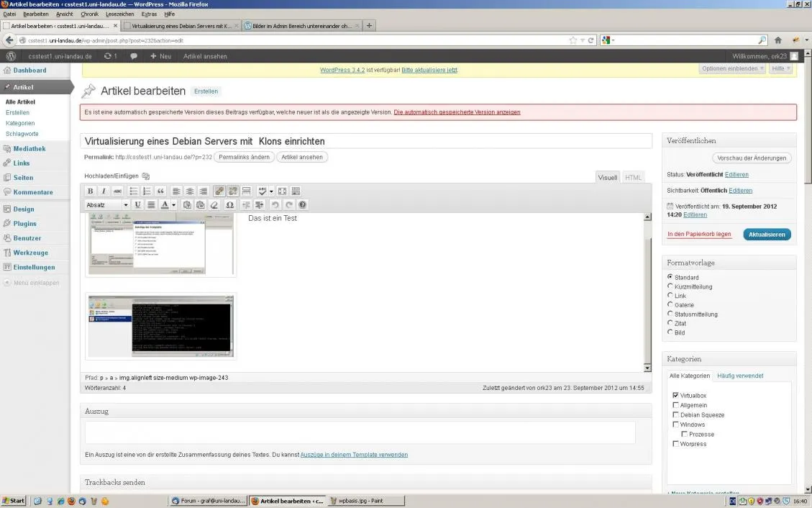Viewport: 812px width, 508px height.
Task: Move post to trash via Papierkorb link
Action: point(699,234)
